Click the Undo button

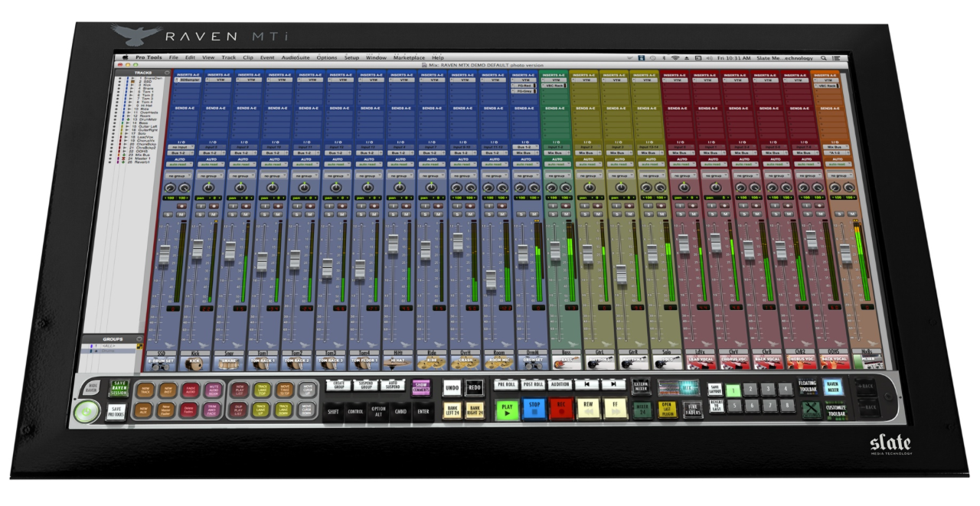tap(452, 387)
